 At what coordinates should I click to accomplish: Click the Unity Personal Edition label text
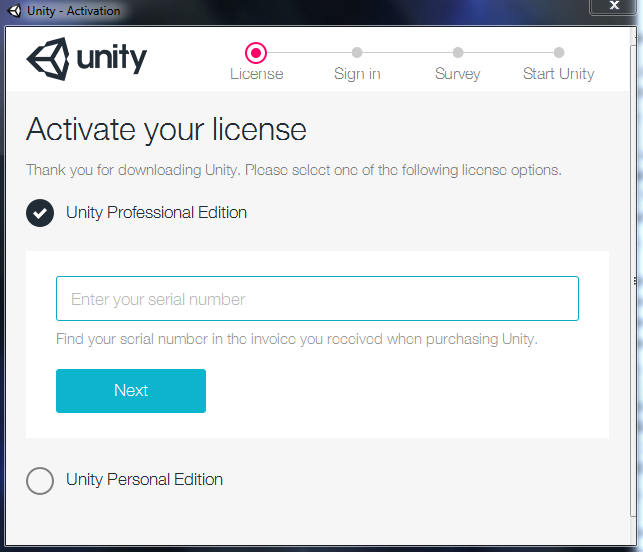point(144,479)
